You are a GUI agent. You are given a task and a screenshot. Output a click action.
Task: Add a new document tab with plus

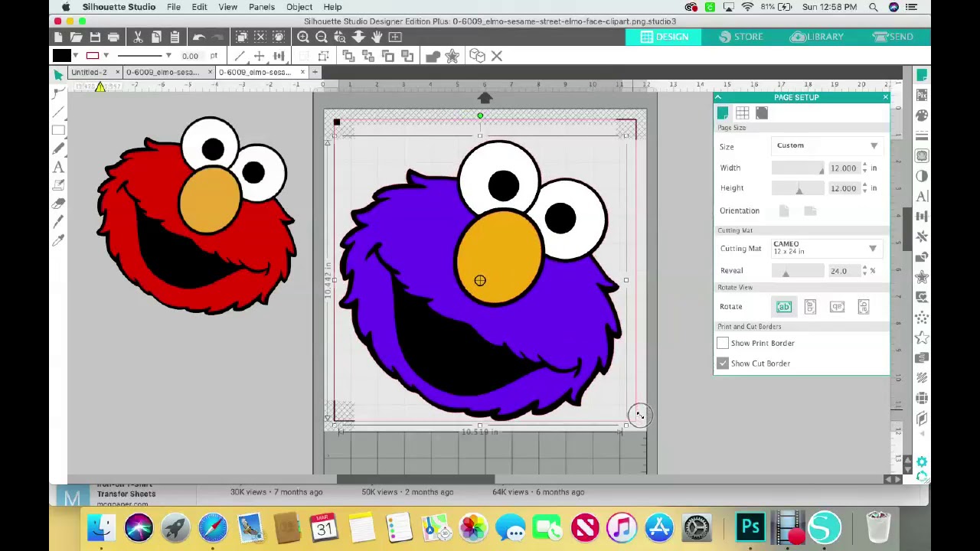(x=315, y=72)
